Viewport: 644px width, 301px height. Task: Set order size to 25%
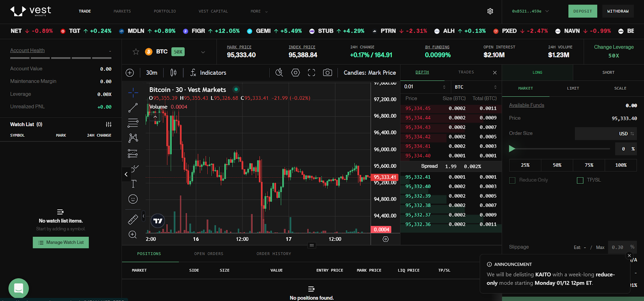pyautogui.click(x=525, y=165)
